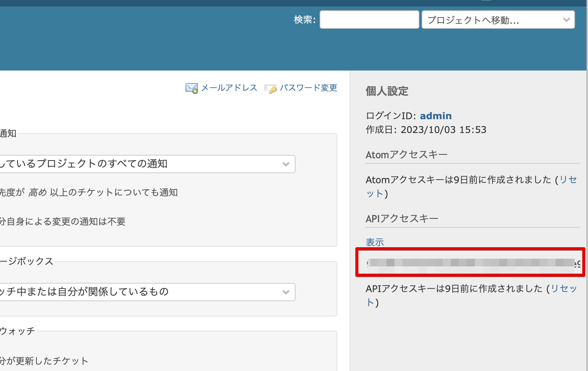Open the メールアドレス link

pyautogui.click(x=229, y=88)
